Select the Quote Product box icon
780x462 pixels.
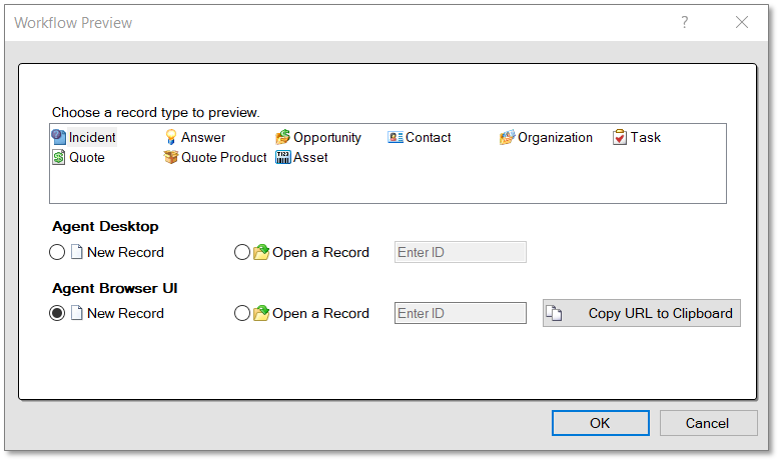171,158
